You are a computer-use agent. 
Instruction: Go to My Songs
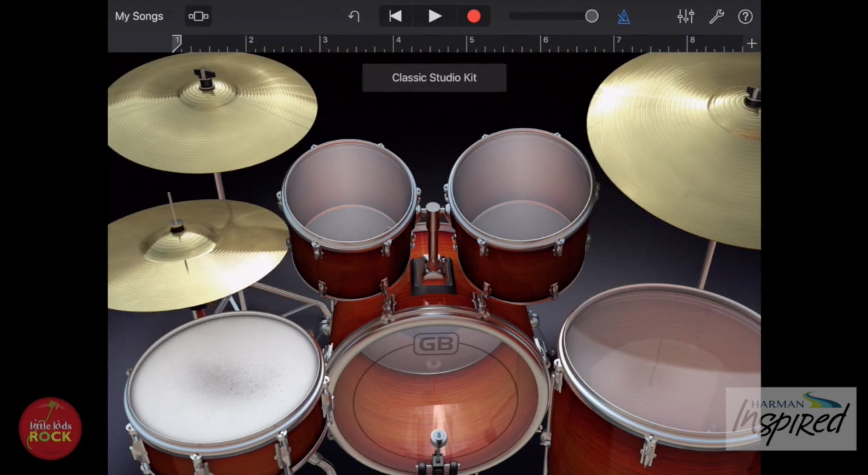click(x=139, y=16)
